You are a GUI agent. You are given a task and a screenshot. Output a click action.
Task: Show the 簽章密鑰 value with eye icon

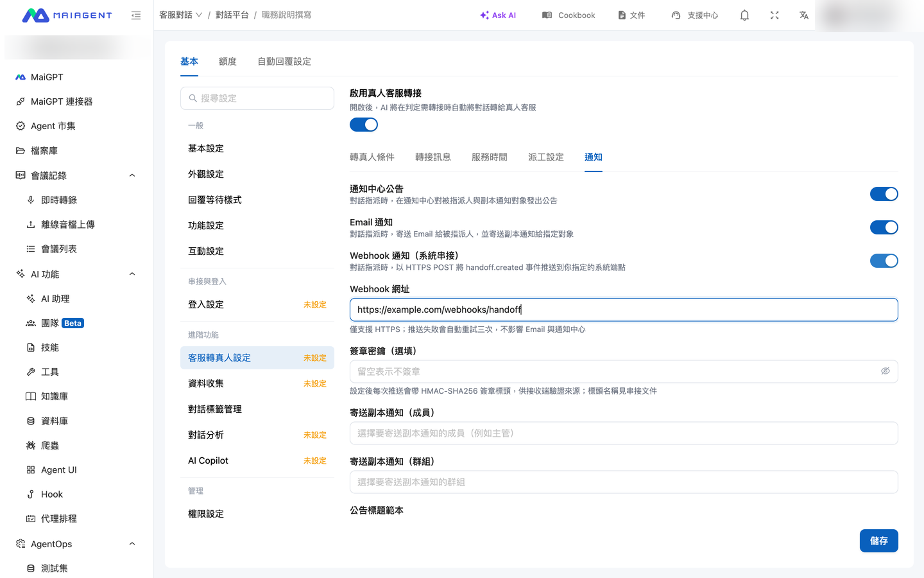coord(886,371)
